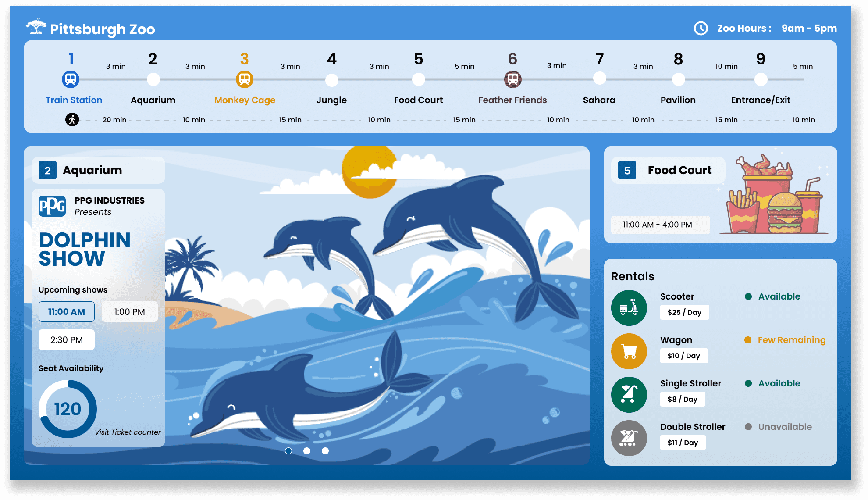This screenshot has width=868, height=500.
Task: Click the Single Stroller $8 / Day price
Action: click(683, 399)
